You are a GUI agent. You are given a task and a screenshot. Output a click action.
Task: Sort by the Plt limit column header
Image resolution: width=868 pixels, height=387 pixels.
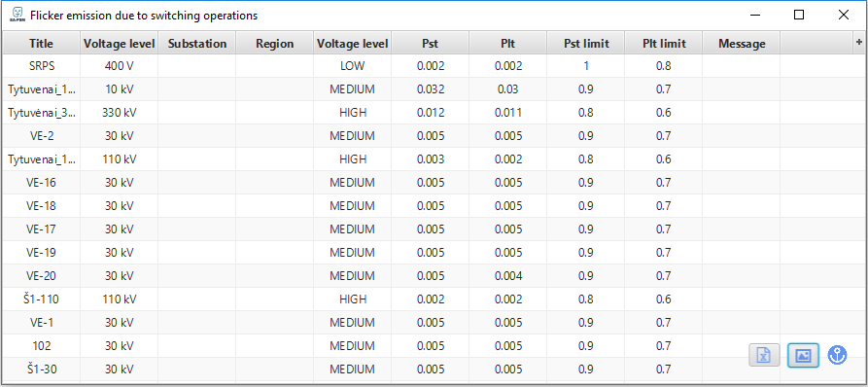[664, 43]
